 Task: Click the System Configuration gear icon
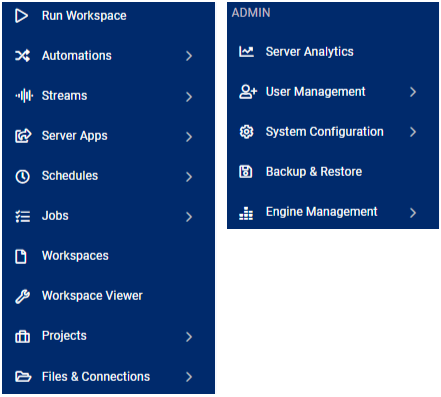coord(246,132)
